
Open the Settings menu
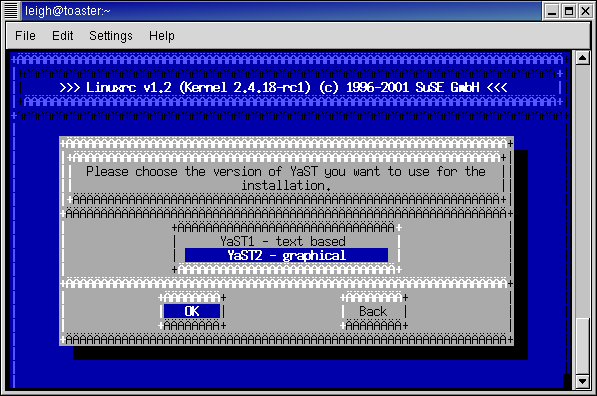click(111, 36)
